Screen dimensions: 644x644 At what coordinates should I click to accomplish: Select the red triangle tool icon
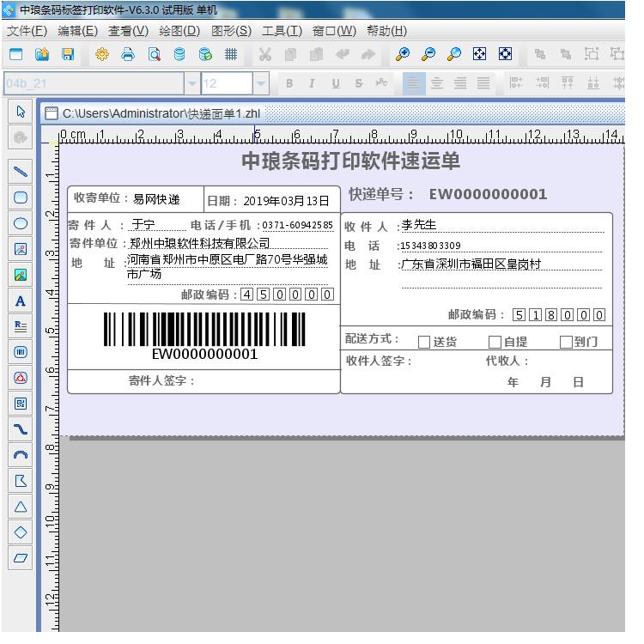[x=21, y=378]
